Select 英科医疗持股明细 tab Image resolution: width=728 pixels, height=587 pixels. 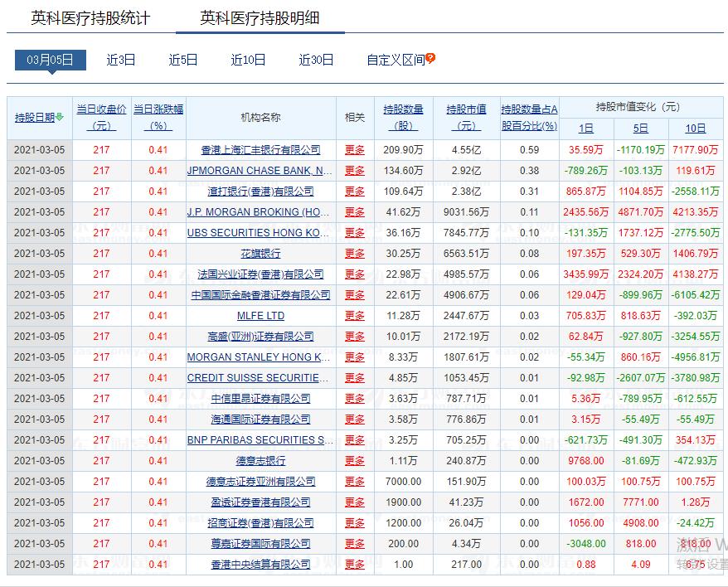pyautogui.click(x=260, y=18)
